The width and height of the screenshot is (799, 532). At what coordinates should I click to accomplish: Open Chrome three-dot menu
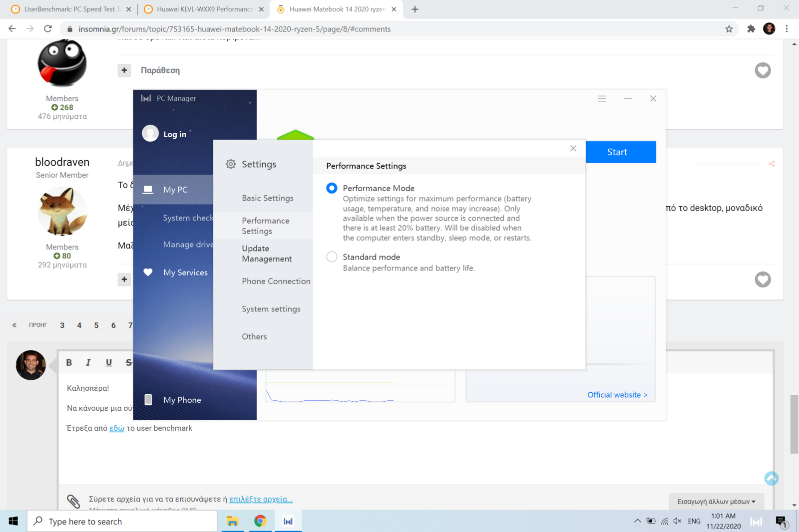(x=787, y=29)
